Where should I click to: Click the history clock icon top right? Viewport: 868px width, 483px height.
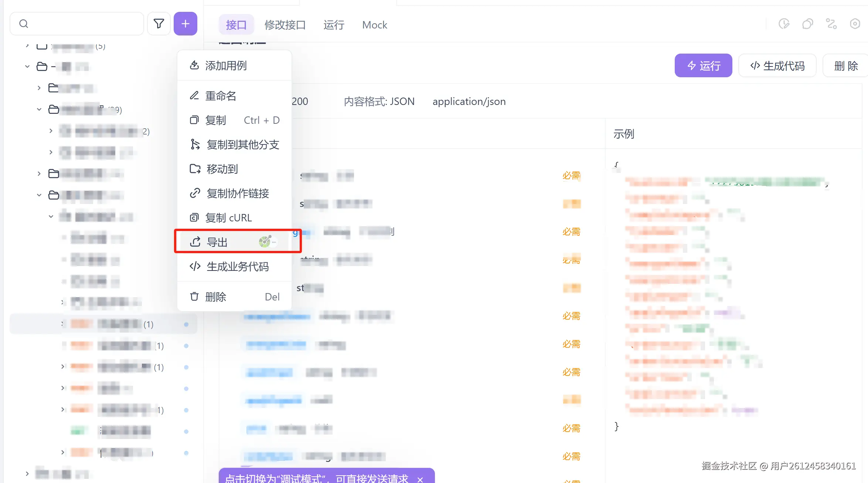pyautogui.click(x=784, y=24)
